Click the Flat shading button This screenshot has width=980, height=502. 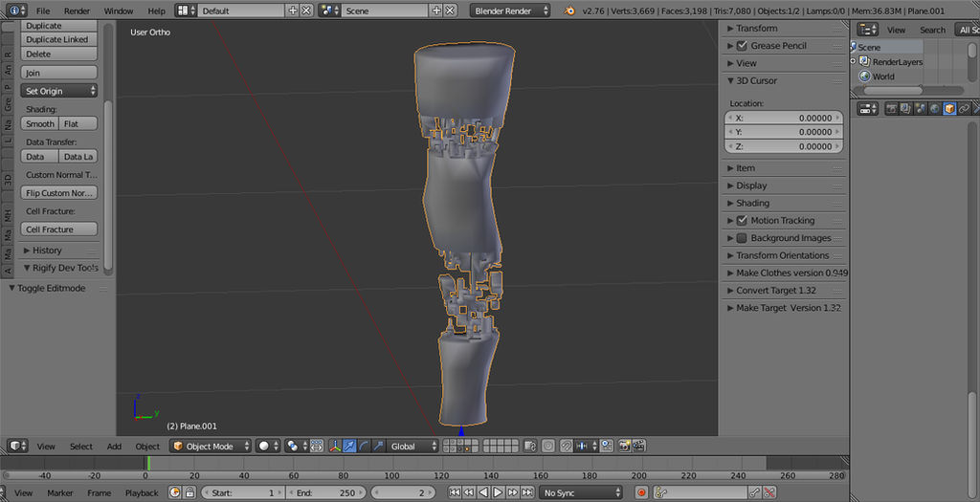[78, 123]
